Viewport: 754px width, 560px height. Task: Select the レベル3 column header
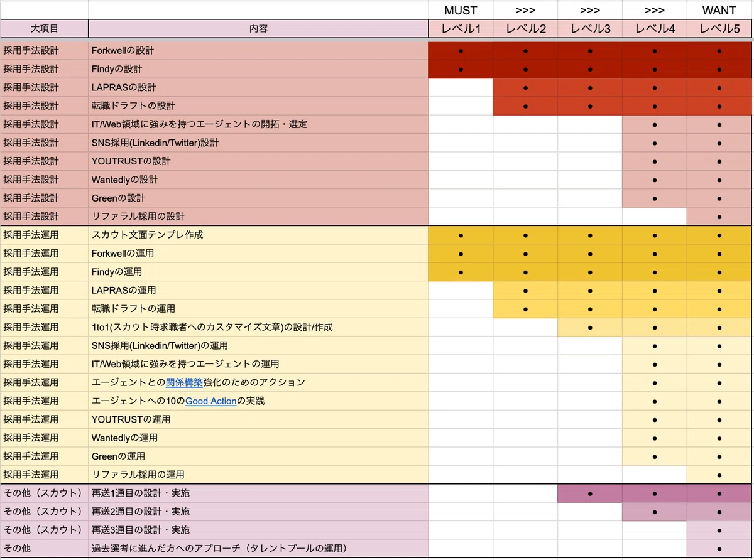tap(590, 29)
